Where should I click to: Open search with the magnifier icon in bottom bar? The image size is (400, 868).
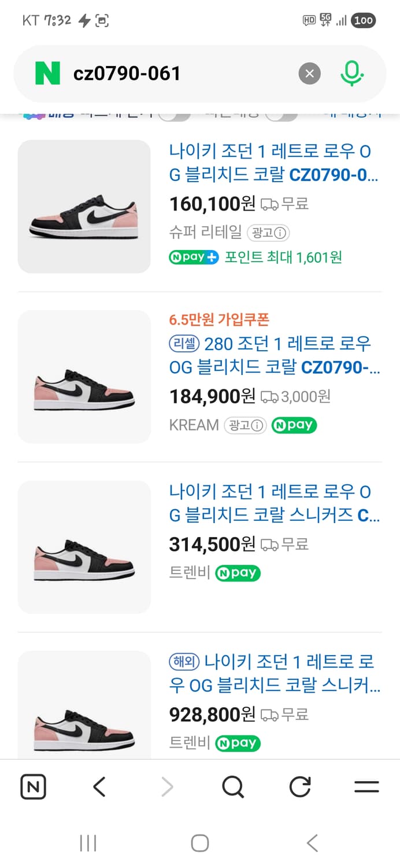pyautogui.click(x=233, y=786)
